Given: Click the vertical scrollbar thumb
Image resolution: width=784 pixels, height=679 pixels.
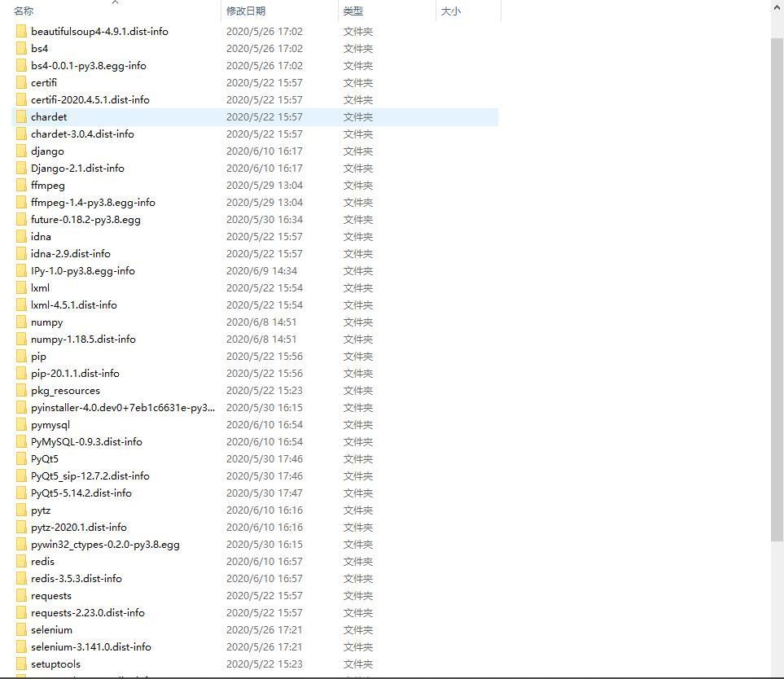Looking at the screenshot, I should (777, 290).
